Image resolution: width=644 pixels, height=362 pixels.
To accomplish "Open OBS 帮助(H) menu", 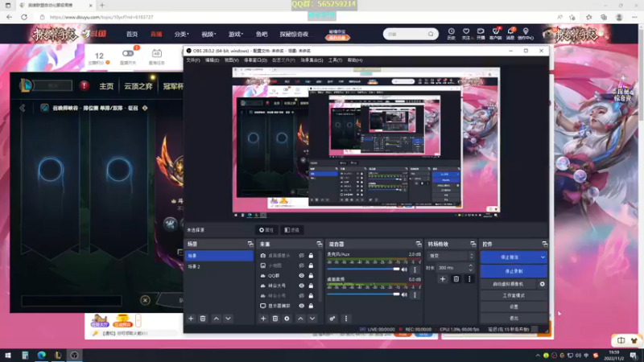I will pos(355,60).
